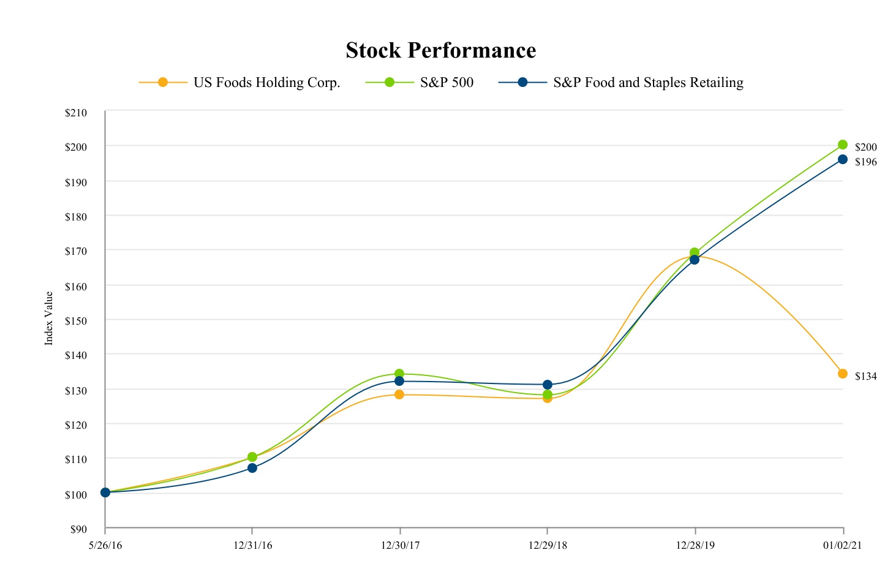Click the S&P Food and Staples Retailing legend marker
Screen dimensions: 882x588
pyautogui.click(x=522, y=82)
